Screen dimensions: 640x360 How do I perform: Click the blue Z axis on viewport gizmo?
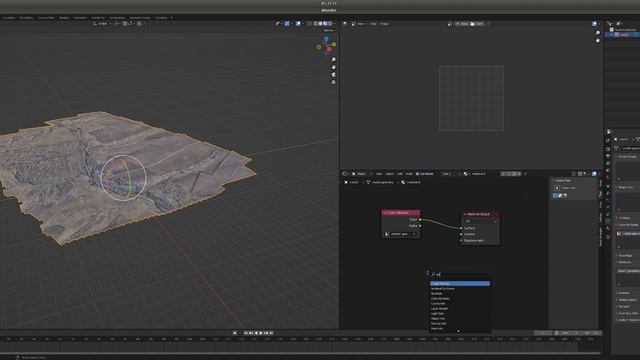[x=326, y=38]
